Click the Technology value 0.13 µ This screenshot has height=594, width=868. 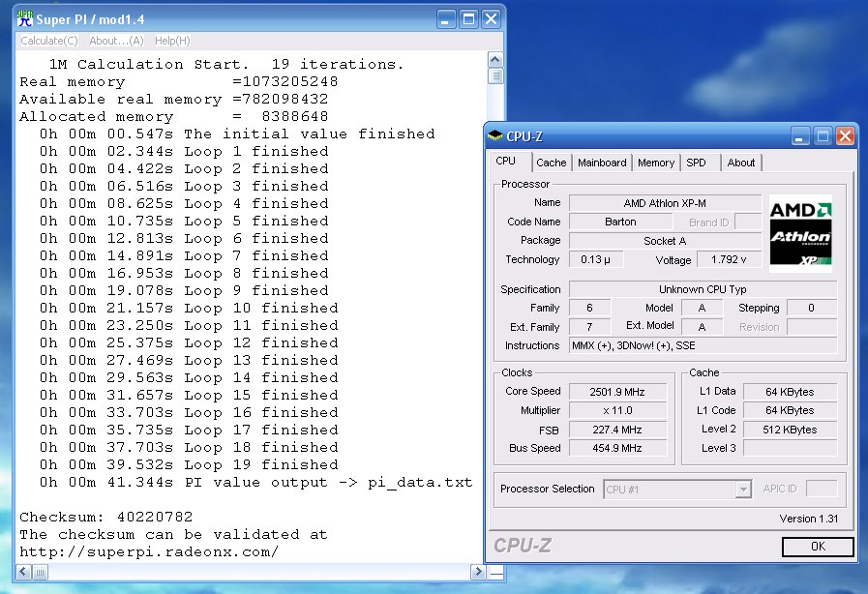click(x=596, y=259)
